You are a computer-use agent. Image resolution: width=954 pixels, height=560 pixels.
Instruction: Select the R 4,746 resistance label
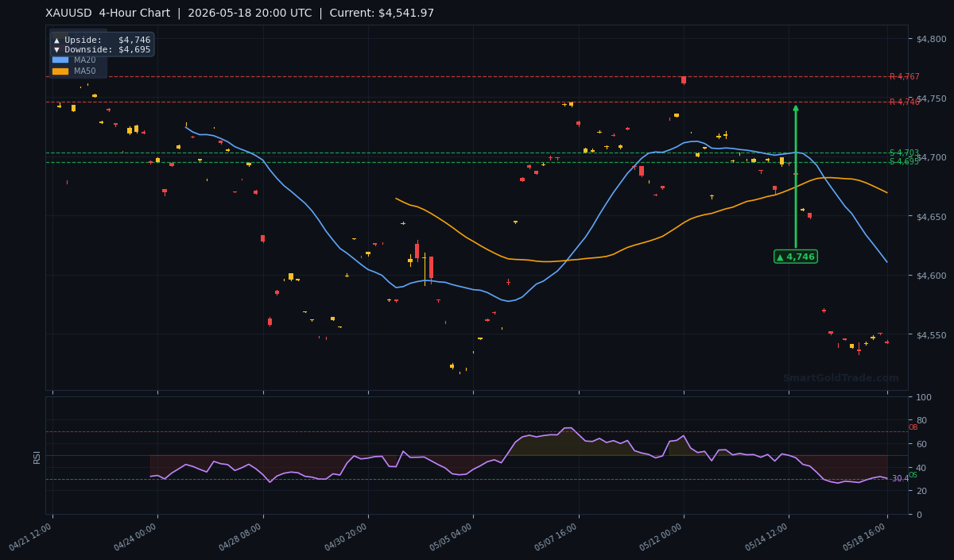904,102
